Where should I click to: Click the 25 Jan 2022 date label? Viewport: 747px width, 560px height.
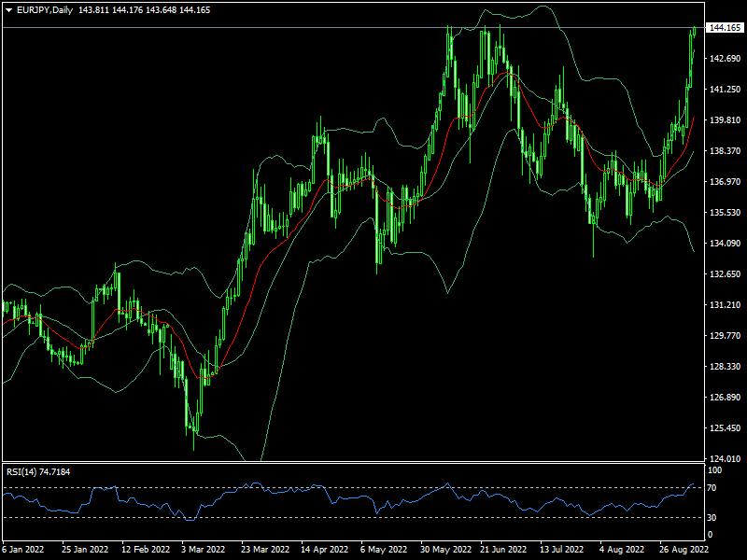(85, 550)
